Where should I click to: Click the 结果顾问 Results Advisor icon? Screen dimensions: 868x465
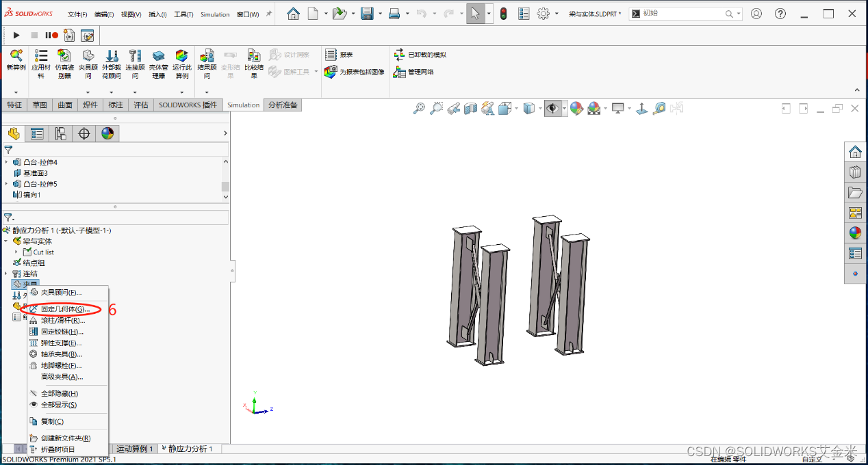tap(207, 56)
